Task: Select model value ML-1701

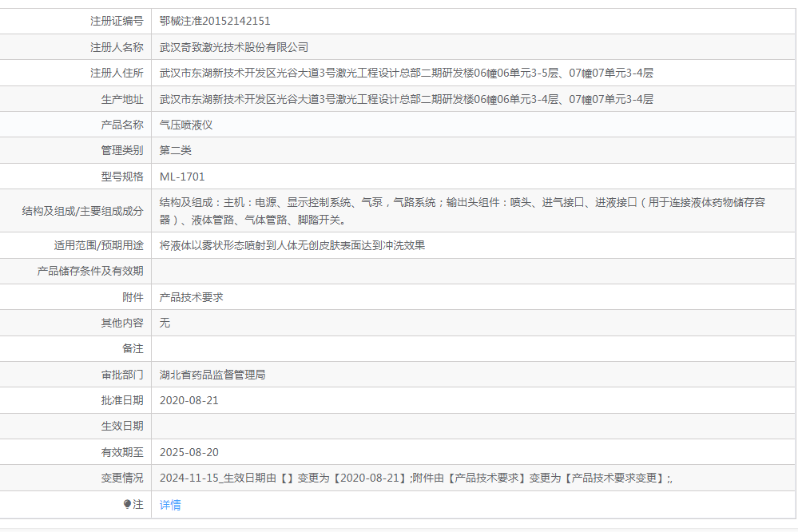Action: 182,177
